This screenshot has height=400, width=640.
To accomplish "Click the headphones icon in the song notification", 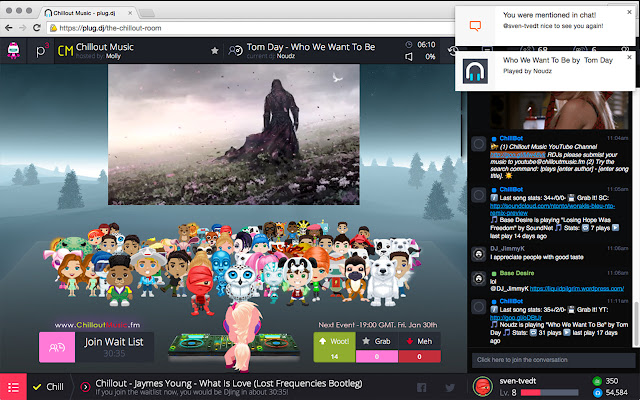I will pyautogui.click(x=475, y=71).
